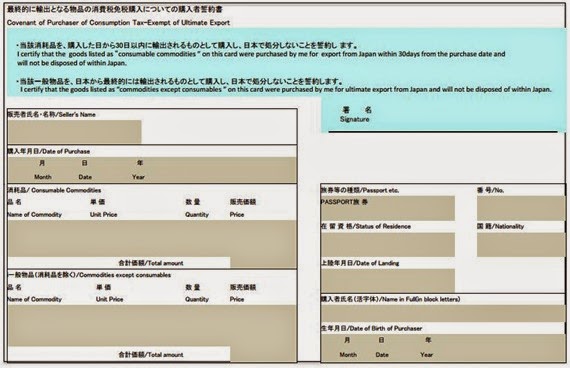Click the Nationality field
Image resolution: width=570 pixels, height=368 pixels.
tap(521, 245)
